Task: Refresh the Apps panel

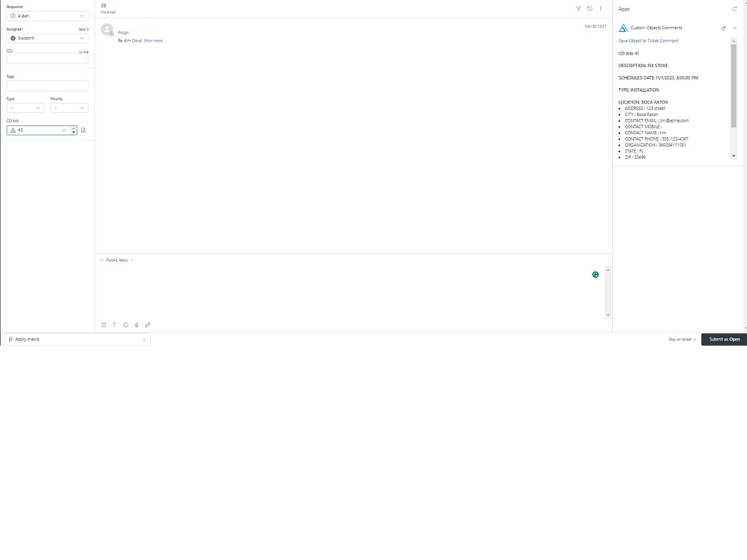Action: pyautogui.click(x=735, y=9)
